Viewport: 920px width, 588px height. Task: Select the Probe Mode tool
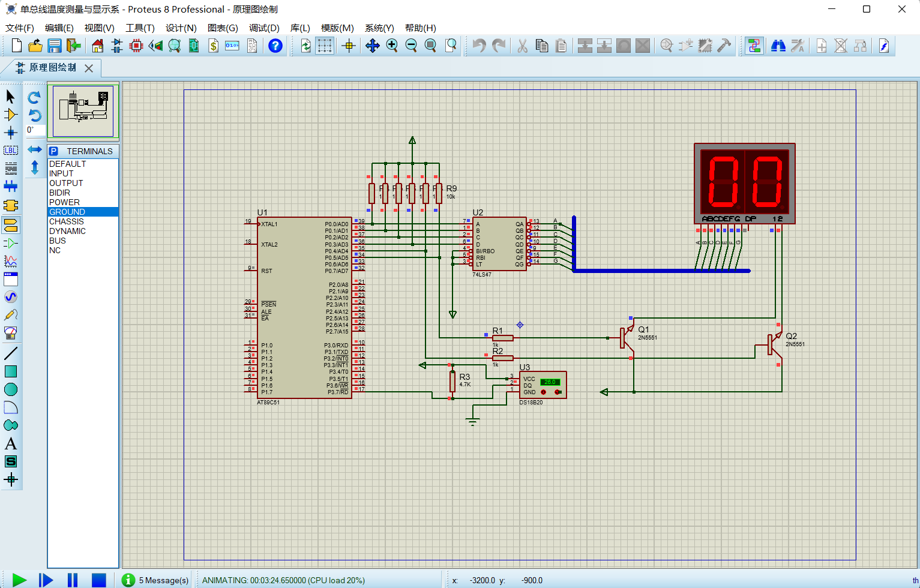(x=11, y=315)
